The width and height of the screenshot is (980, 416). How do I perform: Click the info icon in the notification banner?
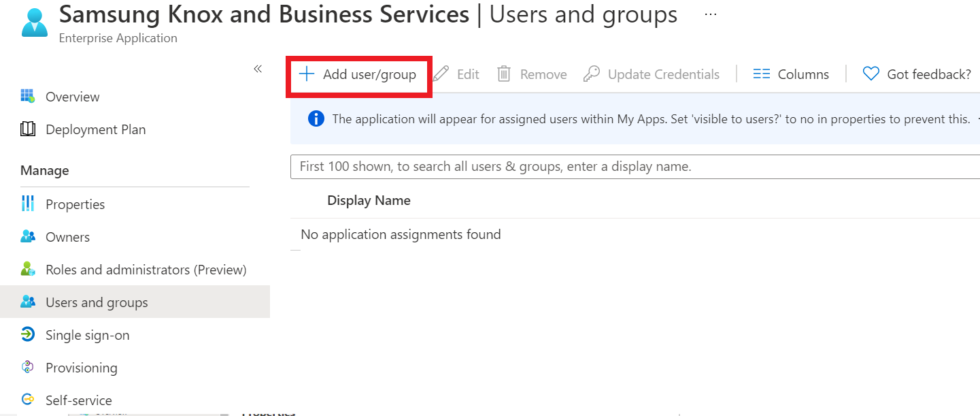pos(316,118)
